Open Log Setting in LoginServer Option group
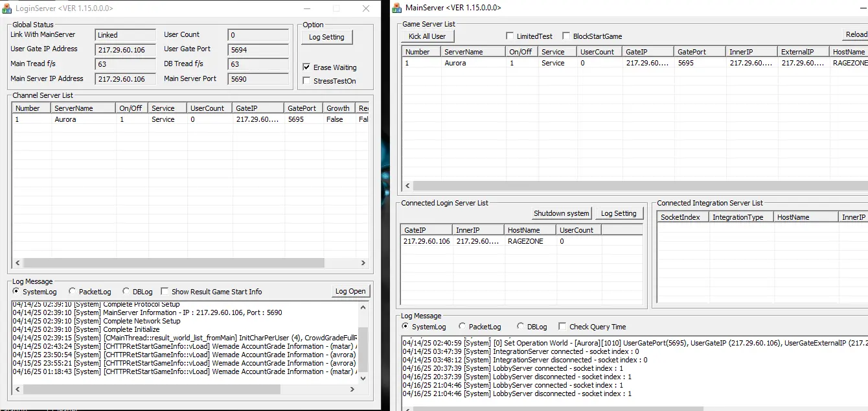This screenshot has width=868, height=411. coord(326,37)
